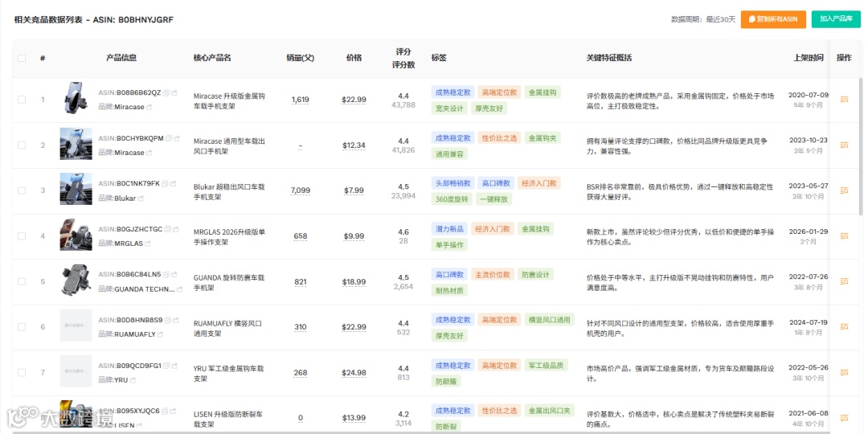Click the action icon for the YRU row

click(x=844, y=373)
